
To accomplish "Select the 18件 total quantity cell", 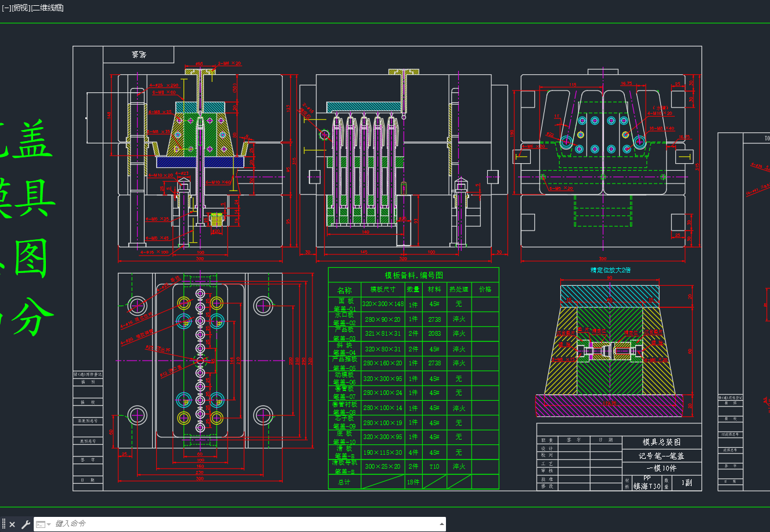I will (x=413, y=482).
